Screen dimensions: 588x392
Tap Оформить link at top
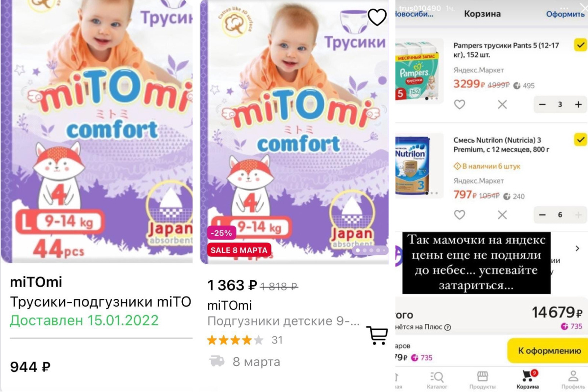coord(565,14)
